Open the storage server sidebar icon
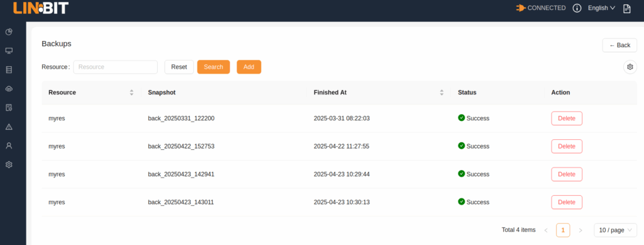 pos(9,69)
